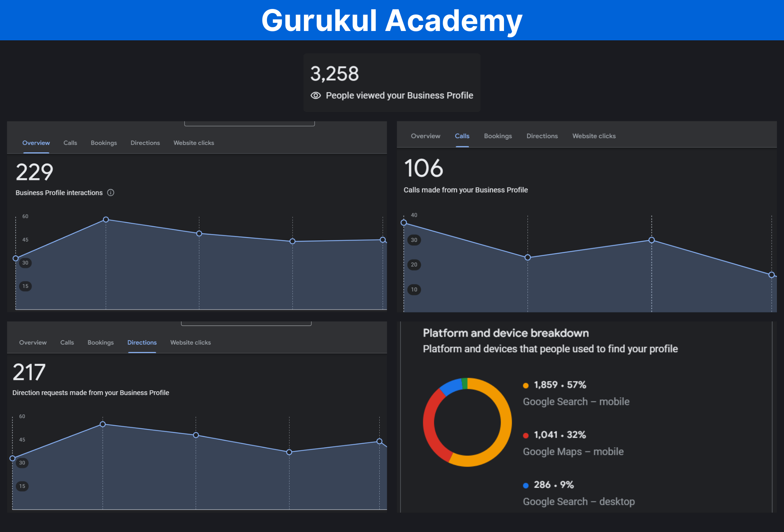784x532 pixels.
Task: Open Website clicks tab in the Calls panel
Action: (594, 136)
